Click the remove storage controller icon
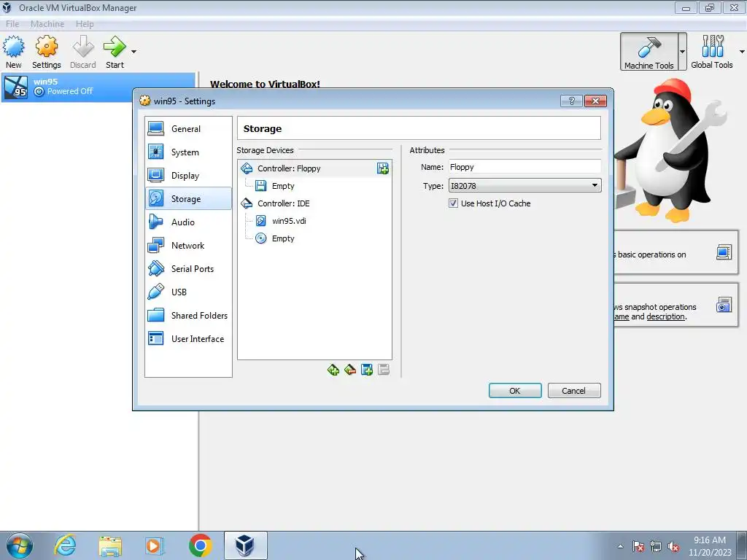747x560 pixels. tap(350, 370)
